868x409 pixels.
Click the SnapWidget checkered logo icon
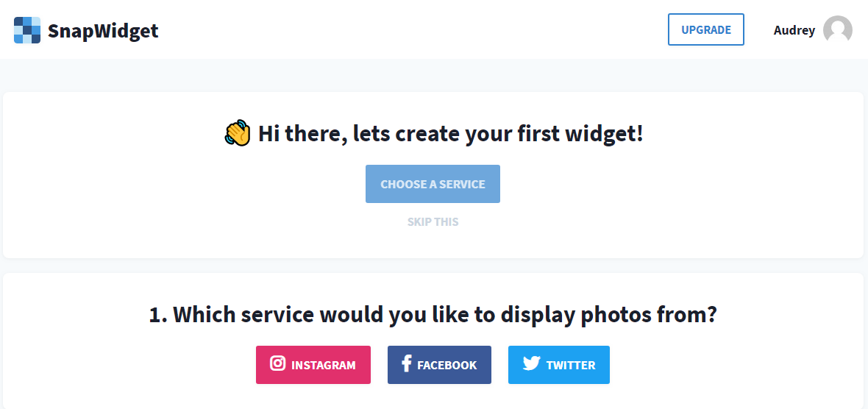click(27, 30)
